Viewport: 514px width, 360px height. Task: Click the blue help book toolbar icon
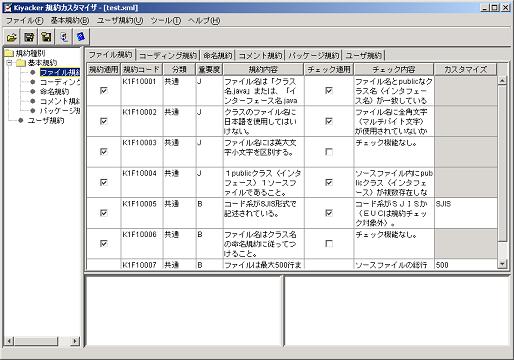tap(81, 37)
